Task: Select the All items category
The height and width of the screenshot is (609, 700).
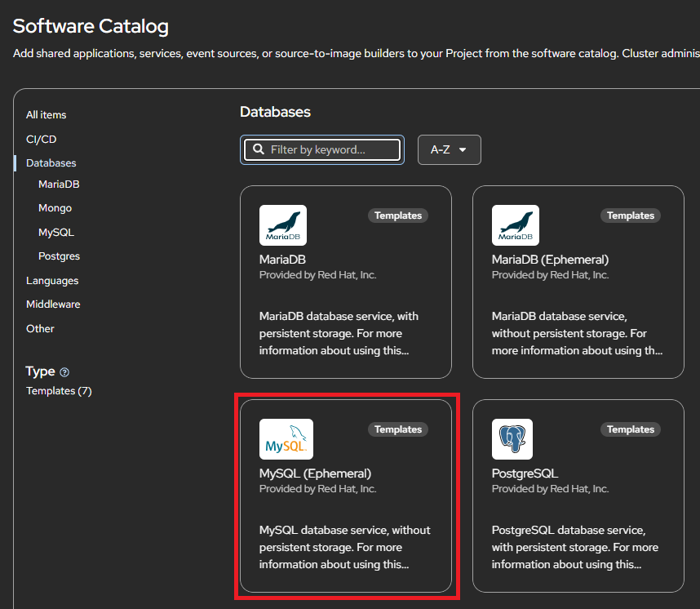Action: coord(47,115)
